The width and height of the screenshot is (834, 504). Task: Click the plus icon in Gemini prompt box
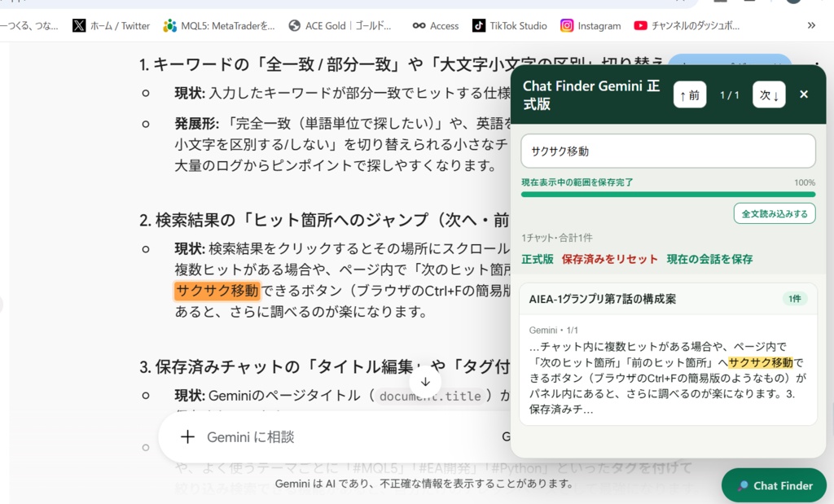(x=187, y=437)
